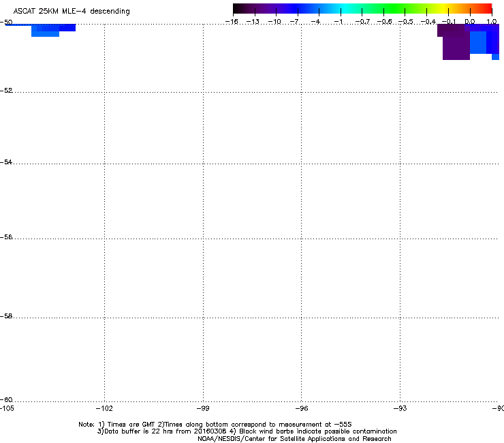The image size is (504, 443).
Task: Click the -58 latitude axis label
Action: pyautogui.click(x=6, y=316)
